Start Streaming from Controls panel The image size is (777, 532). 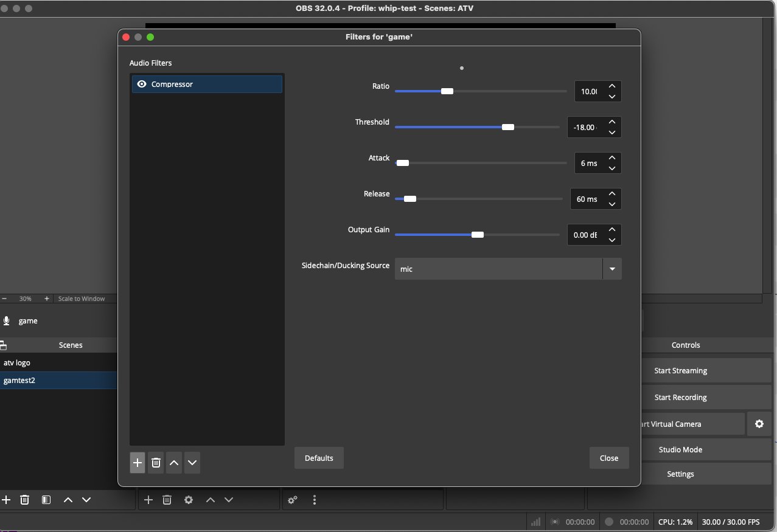(x=680, y=370)
